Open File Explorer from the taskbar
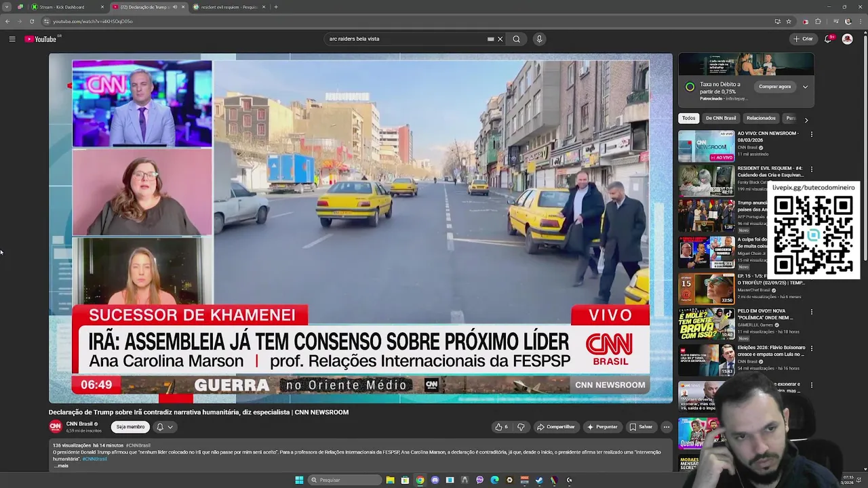This screenshot has width=868, height=488. click(390, 480)
